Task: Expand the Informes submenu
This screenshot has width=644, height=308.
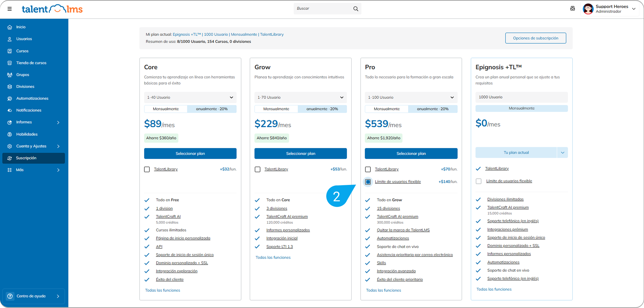Action: (58, 123)
